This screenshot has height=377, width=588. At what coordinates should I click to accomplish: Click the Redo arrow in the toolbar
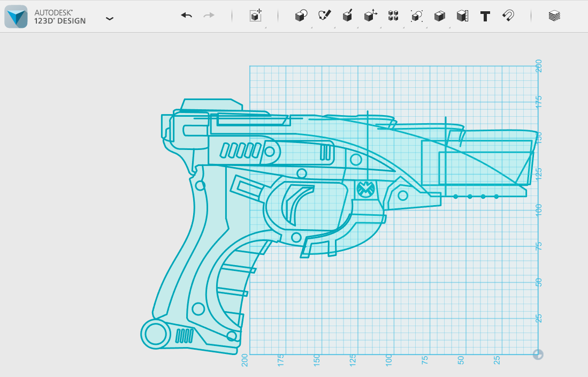[x=209, y=16]
